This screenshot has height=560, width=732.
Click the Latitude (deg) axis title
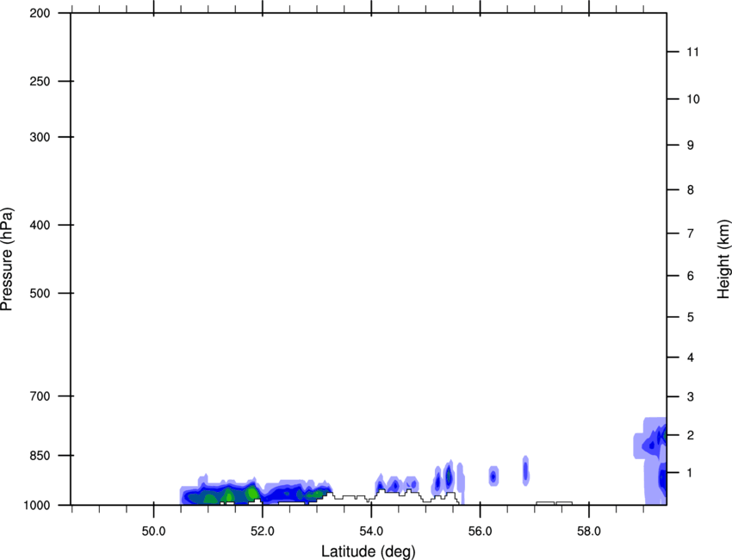click(x=368, y=551)
